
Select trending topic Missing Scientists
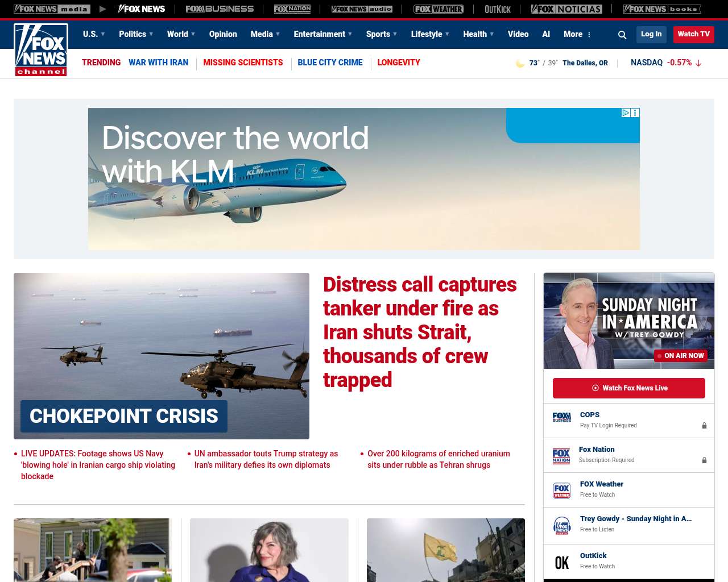pos(243,63)
